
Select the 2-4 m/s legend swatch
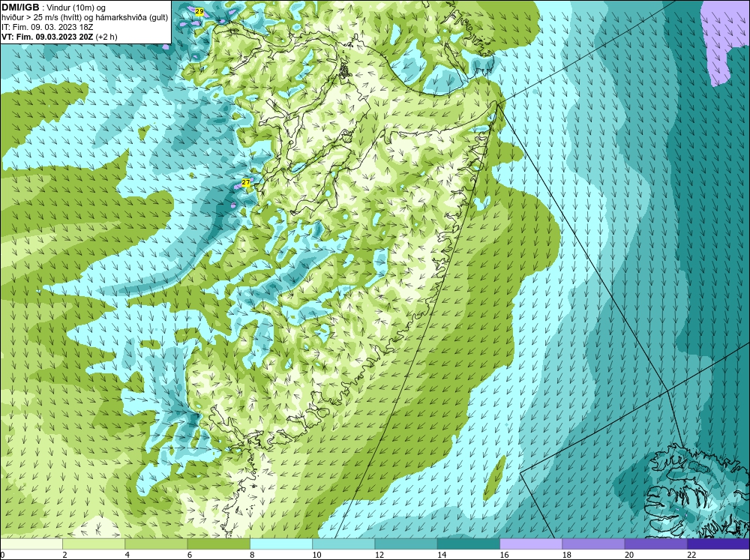(94, 544)
